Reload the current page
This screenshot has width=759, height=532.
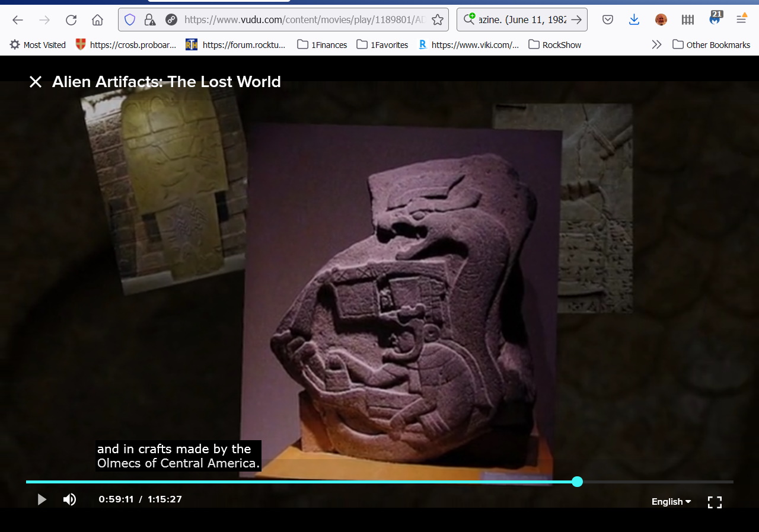(71, 20)
